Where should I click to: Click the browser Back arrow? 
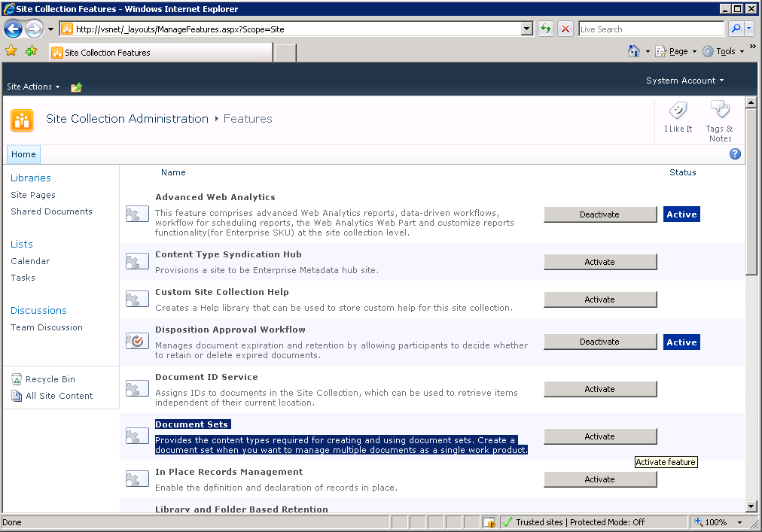[x=14, y=29]
